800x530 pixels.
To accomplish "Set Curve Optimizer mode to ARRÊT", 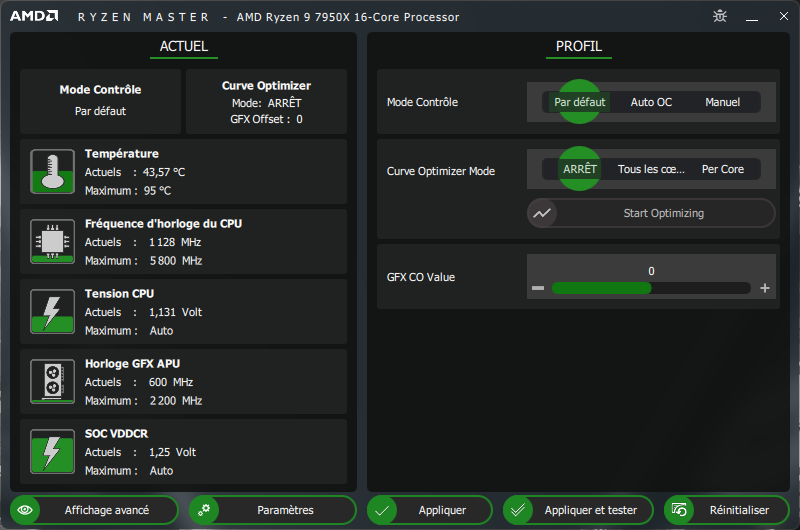I will [580, 169].
